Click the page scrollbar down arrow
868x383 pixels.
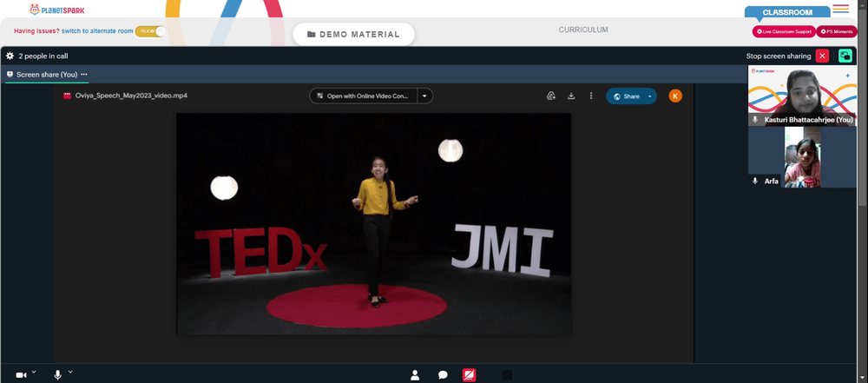point(864,379)
